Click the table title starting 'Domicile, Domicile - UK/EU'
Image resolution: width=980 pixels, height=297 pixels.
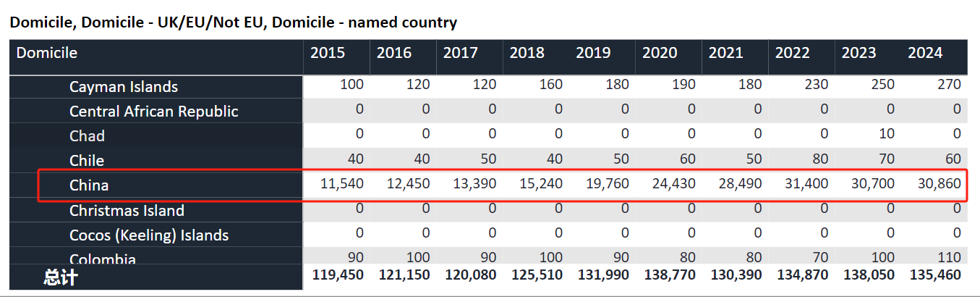[x=234, y=22]
